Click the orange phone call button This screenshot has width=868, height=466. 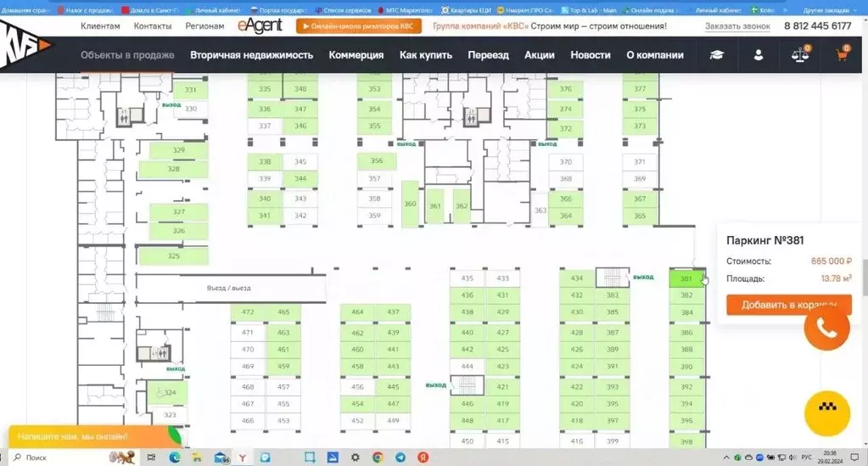tap(826, 331)
